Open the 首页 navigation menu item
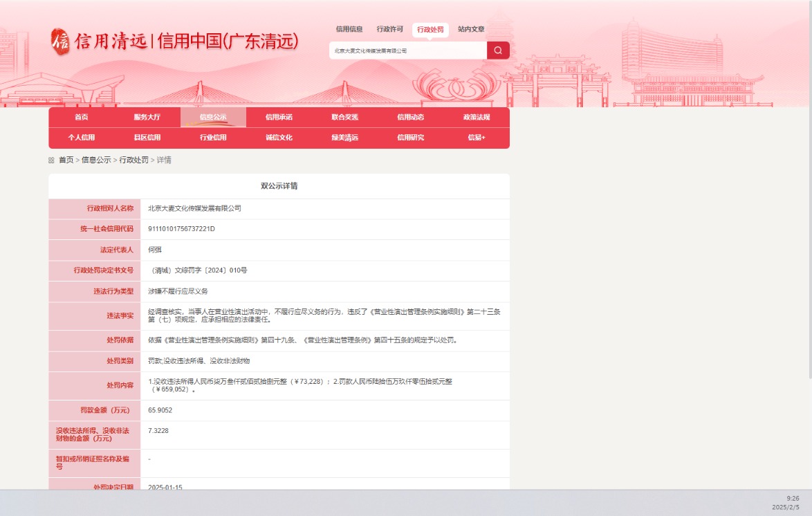812x516 pixels. point(82,118)
